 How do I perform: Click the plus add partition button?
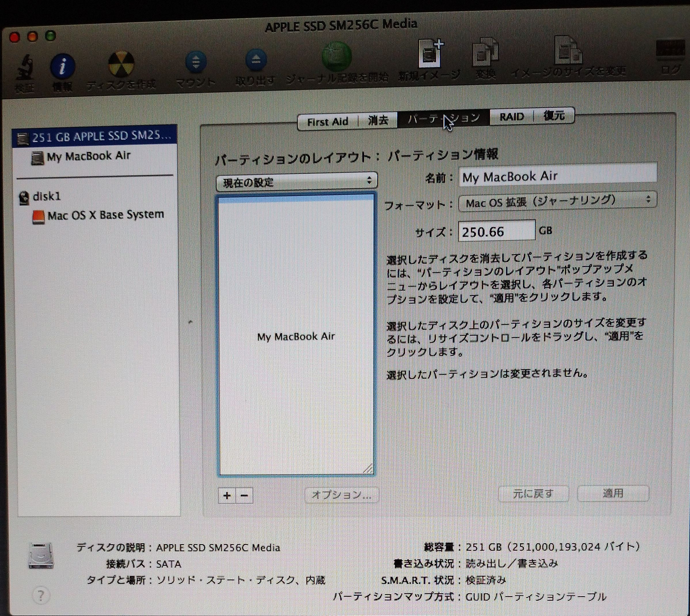click(227, 495)
